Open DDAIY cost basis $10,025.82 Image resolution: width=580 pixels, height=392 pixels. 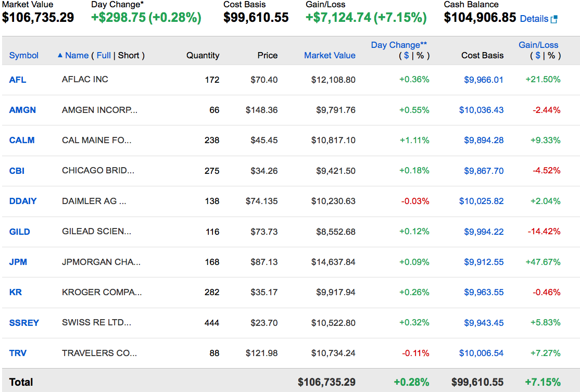(481, 201)
